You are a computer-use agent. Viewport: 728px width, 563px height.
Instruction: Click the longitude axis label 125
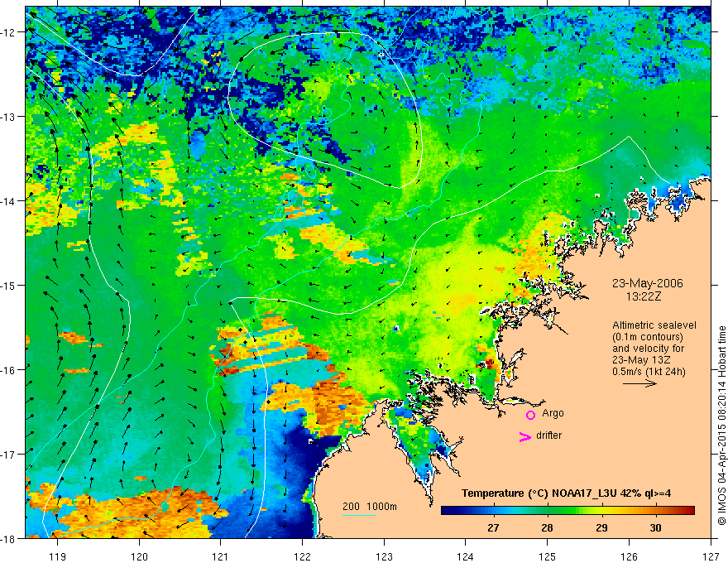548,556
